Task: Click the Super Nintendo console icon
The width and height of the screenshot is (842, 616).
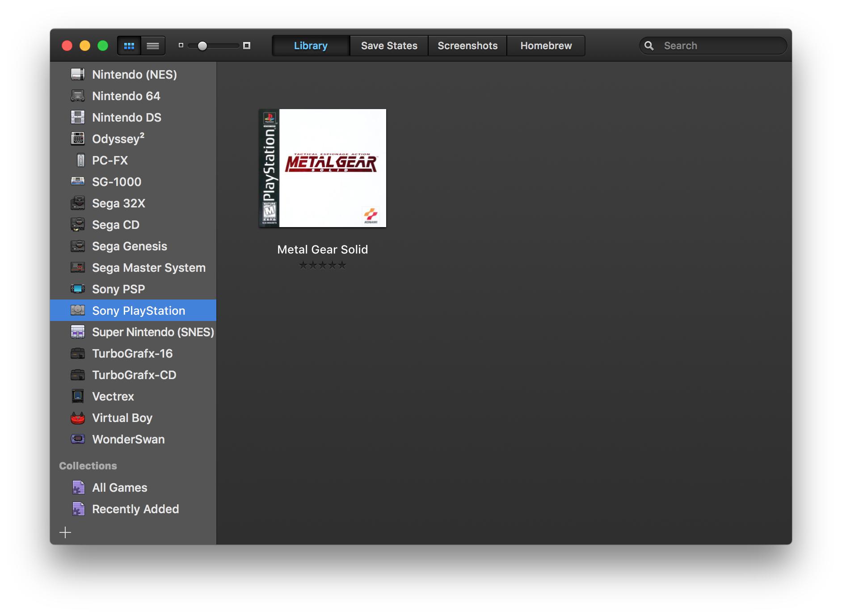Action: tap(79, 332)
